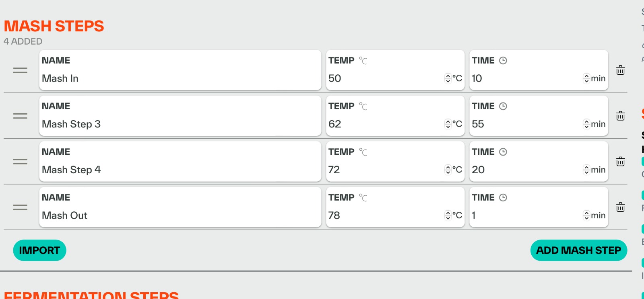Click the Mash Step 3 time stepper

pos(586,124)
